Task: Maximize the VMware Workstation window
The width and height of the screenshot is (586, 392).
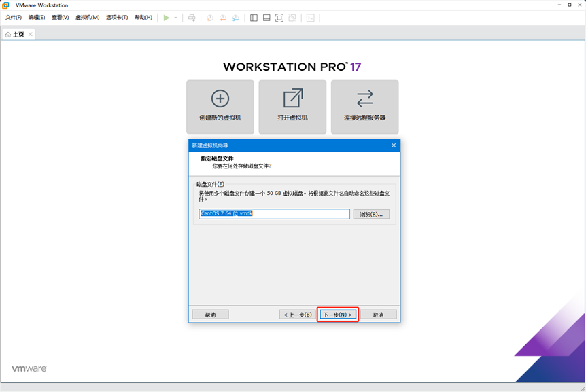Action: (570, 5)
